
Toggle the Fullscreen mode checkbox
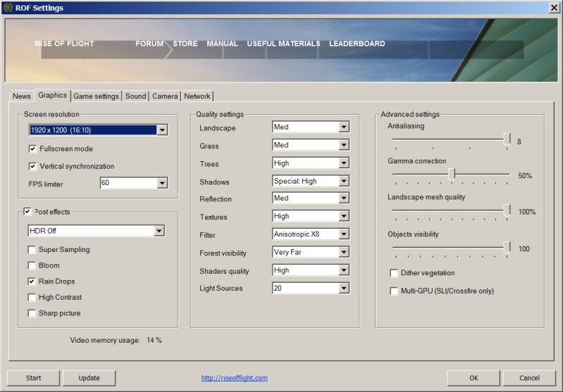[32, 148]
